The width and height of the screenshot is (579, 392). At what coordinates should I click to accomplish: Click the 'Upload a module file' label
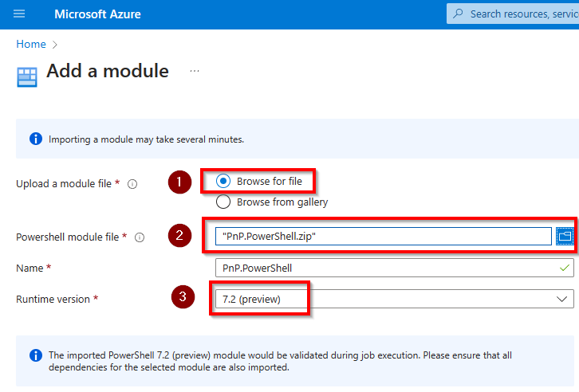(x=64, y=183)
